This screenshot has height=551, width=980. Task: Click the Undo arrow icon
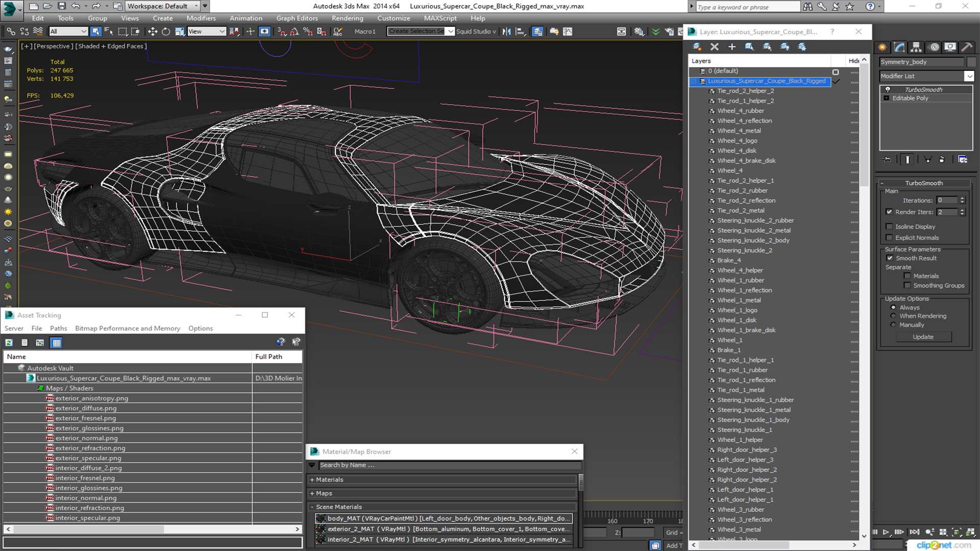pos(76,6)
